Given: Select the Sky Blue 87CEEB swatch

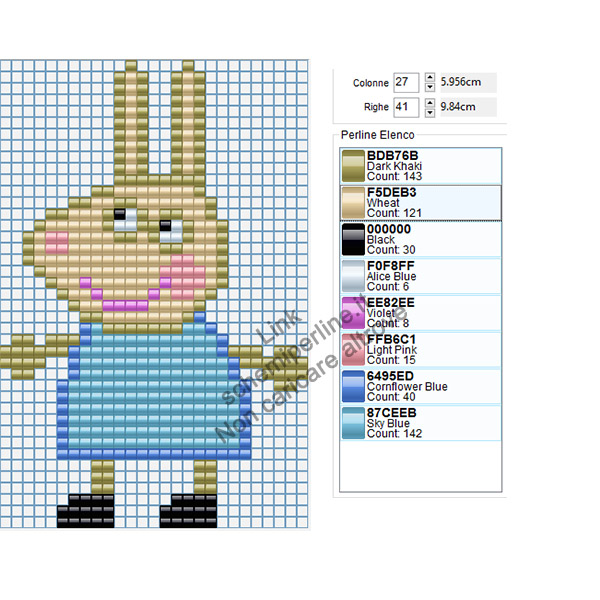Looking at the screenshot, I should point(353,423).
